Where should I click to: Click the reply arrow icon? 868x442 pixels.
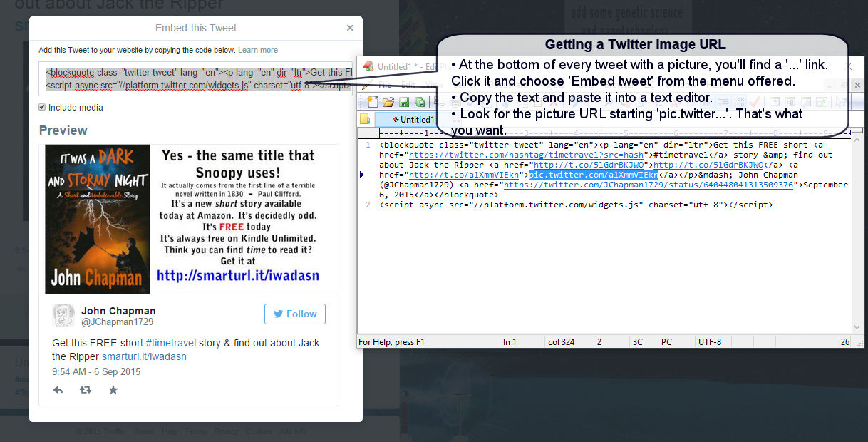[58, 390]
